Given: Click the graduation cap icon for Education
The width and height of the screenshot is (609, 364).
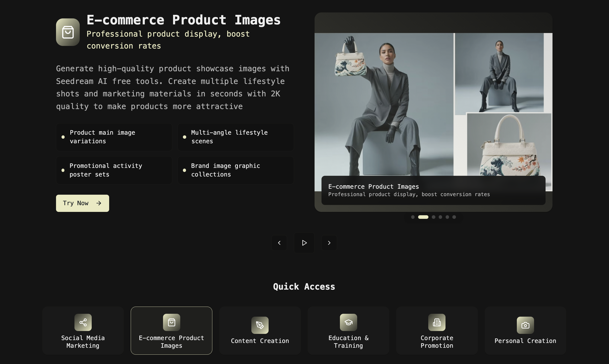Looking at the screenshot, I should tap(348, 322).
